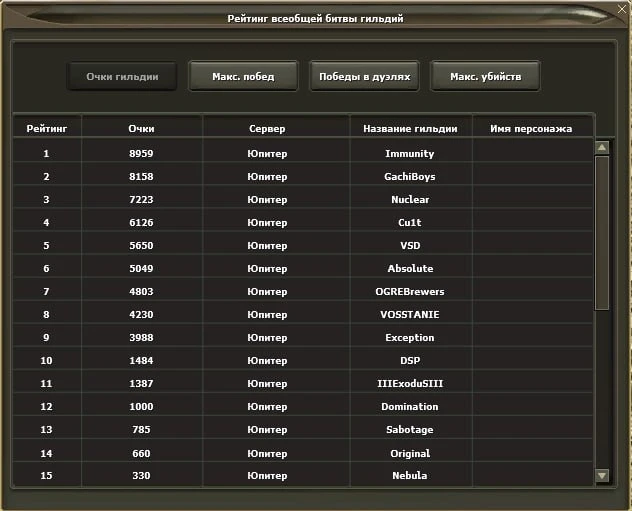Click the score value 1387

[x=141, y=383]
